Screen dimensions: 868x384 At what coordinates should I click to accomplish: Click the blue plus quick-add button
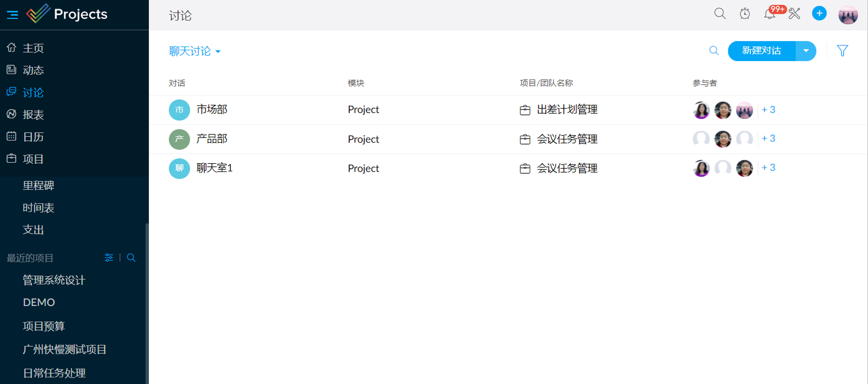pyautogui.click(x=819, y=14)
